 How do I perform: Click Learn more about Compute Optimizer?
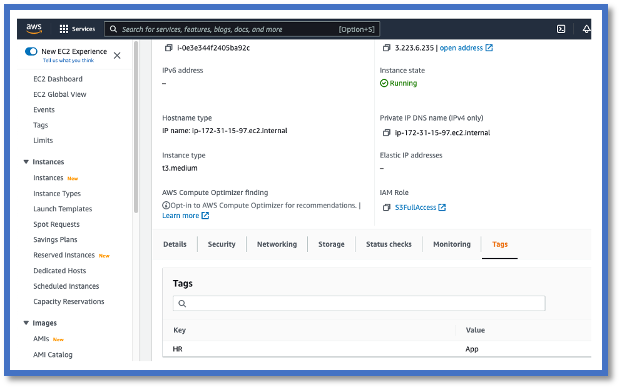point(180,215)
